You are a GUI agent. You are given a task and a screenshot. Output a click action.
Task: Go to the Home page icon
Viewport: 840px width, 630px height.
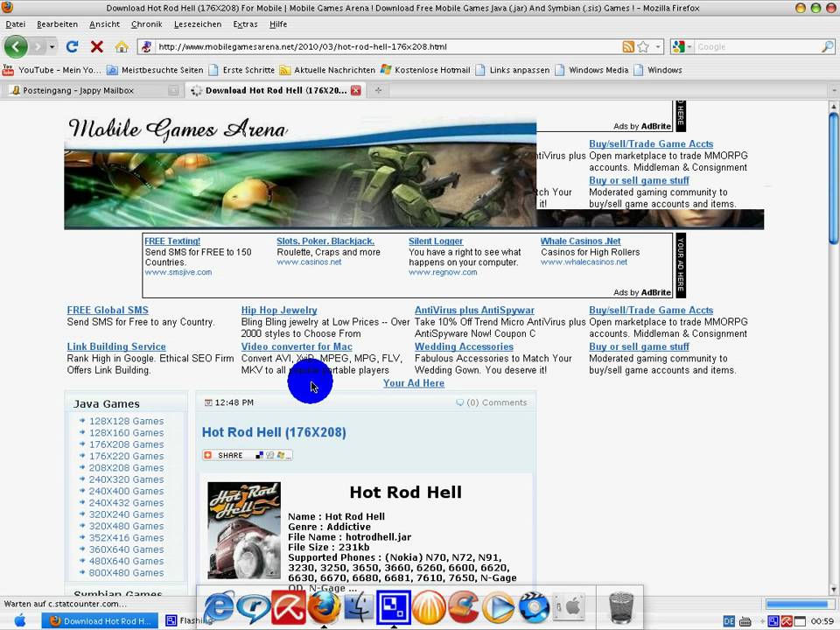click(122, 46)
